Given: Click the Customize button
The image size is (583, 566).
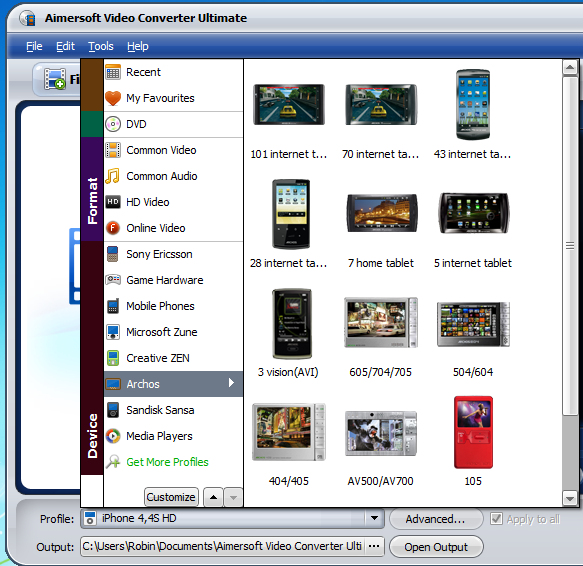Looking at the screenshot, I should click(171, 497).
